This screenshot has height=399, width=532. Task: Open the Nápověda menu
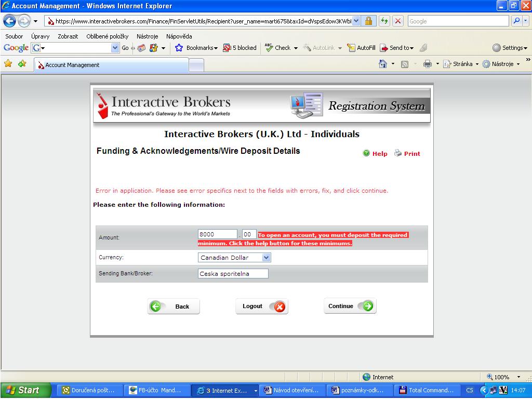click(x=179, y=36)
